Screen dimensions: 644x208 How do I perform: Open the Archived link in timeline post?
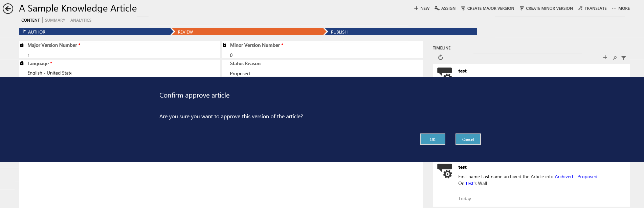563,176
